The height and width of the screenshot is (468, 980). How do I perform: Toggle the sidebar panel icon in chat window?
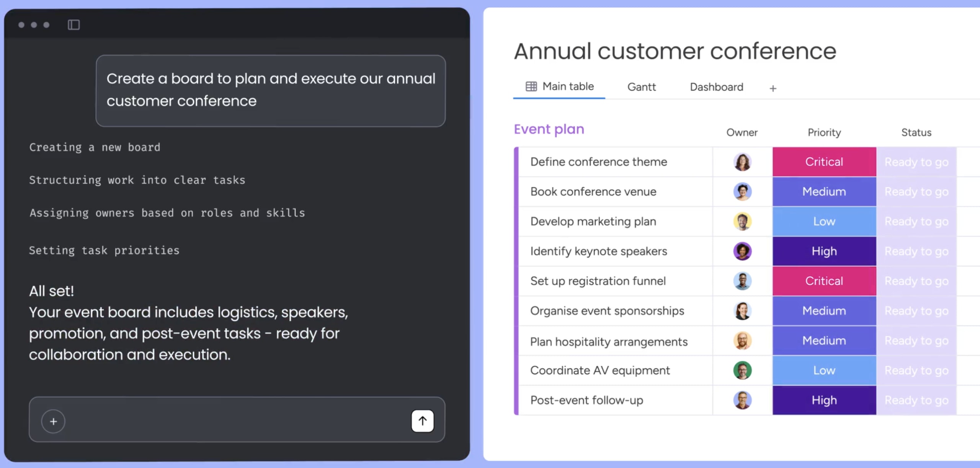tap(73, 25)
